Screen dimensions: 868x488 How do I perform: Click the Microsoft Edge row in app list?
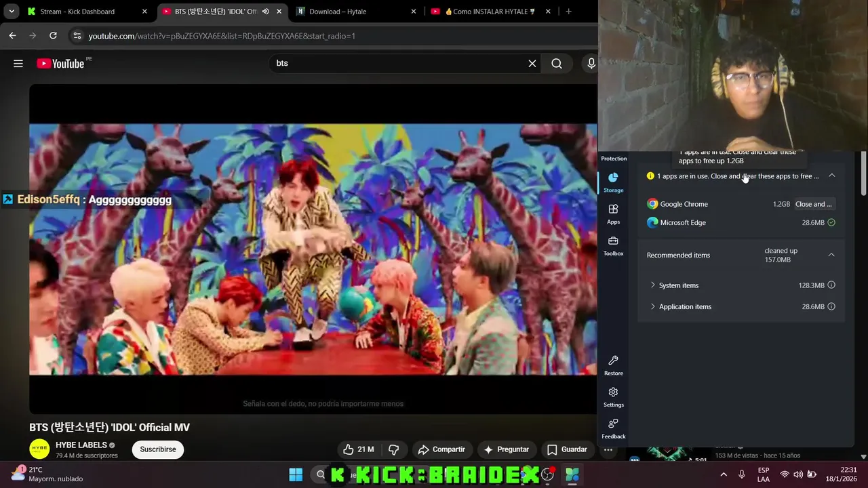coord(741,222)
